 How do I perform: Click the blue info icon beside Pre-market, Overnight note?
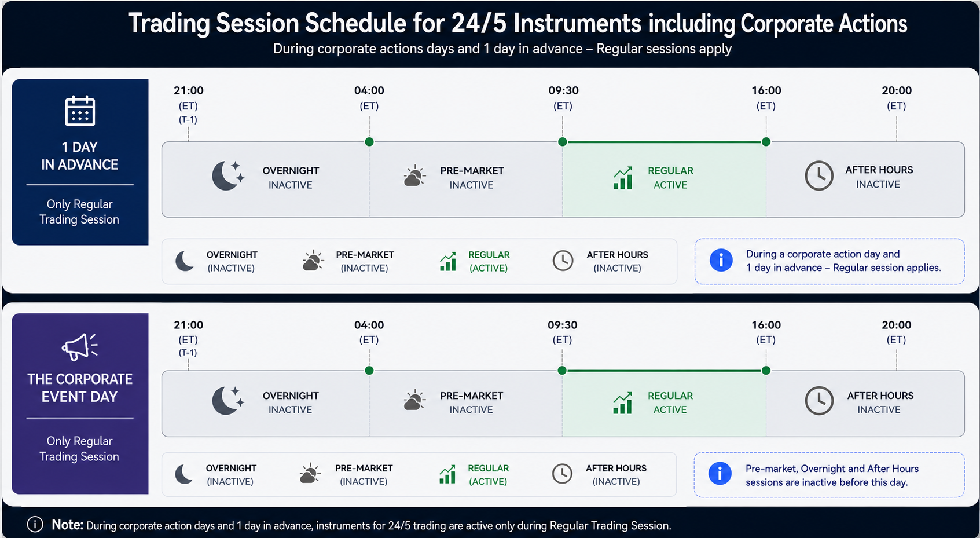click(x=720, y=474)
